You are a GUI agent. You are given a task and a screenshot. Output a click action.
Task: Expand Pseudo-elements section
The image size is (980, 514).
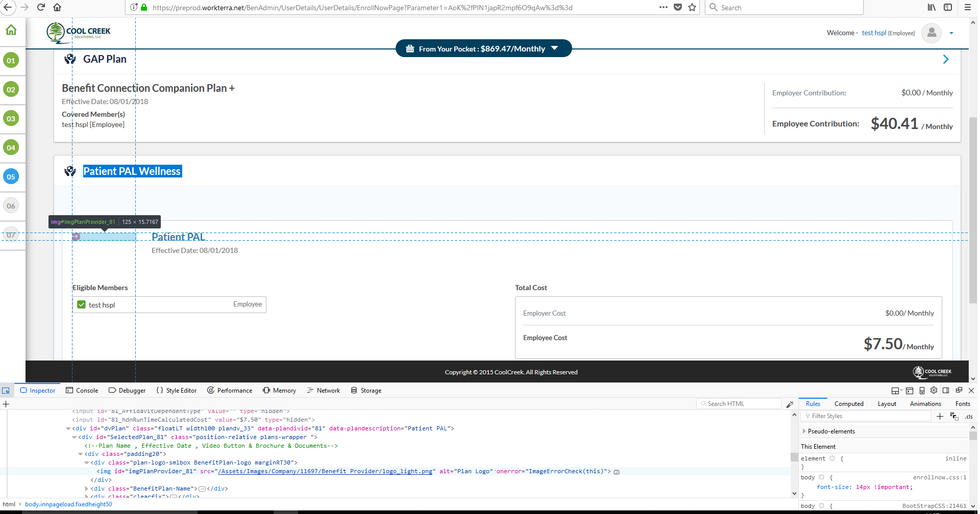point(804,431)
